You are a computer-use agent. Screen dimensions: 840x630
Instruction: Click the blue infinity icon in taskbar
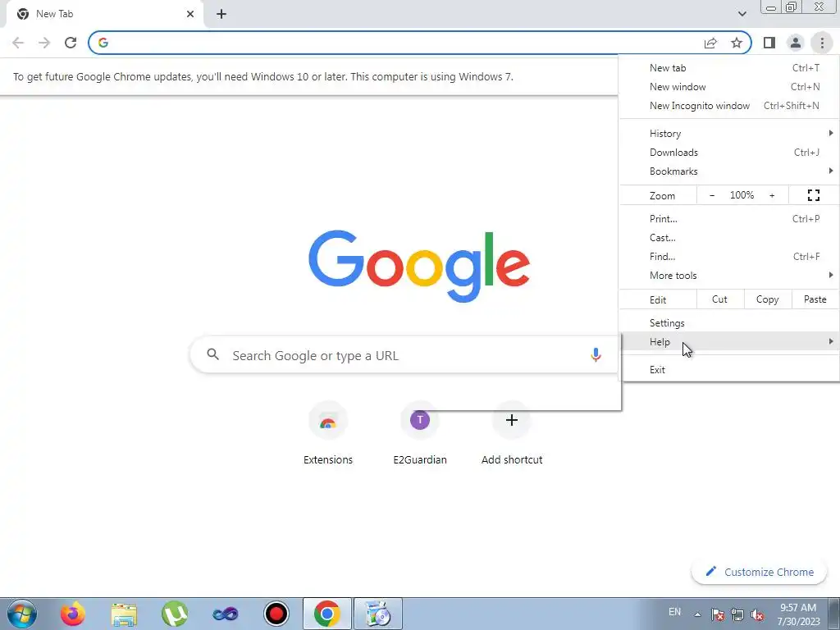tap(226, 614)
